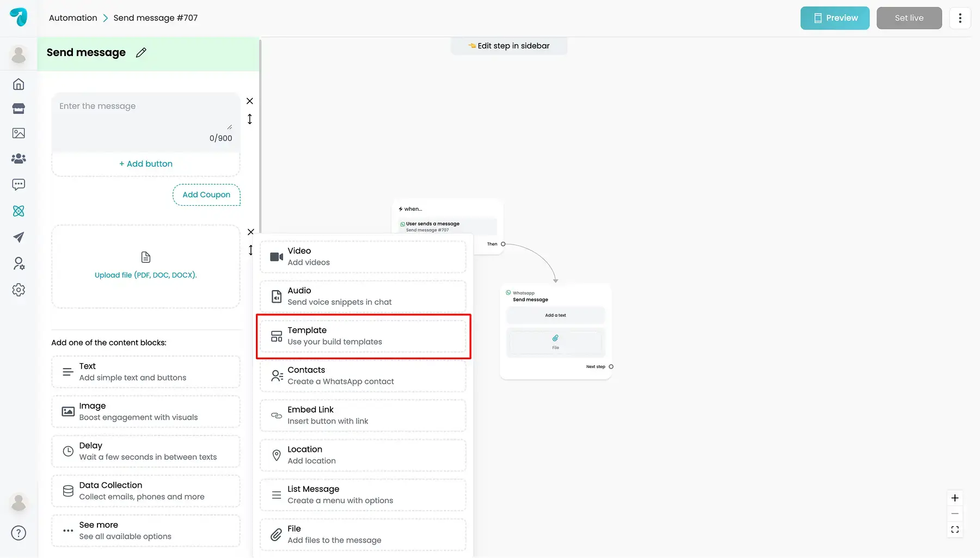980x558 pixels.
Task: Click the Next step connector dot
Action: click(611, 367)
